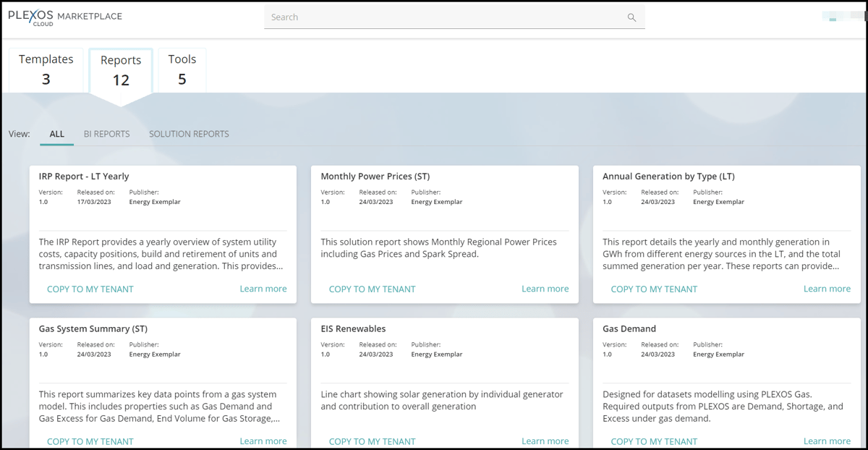Image resolution: width=868 pixels, height=450 pixels.
Task: Open the PLEXOS Cloud Marketplace logo
Action: click(x=65, y=17)
